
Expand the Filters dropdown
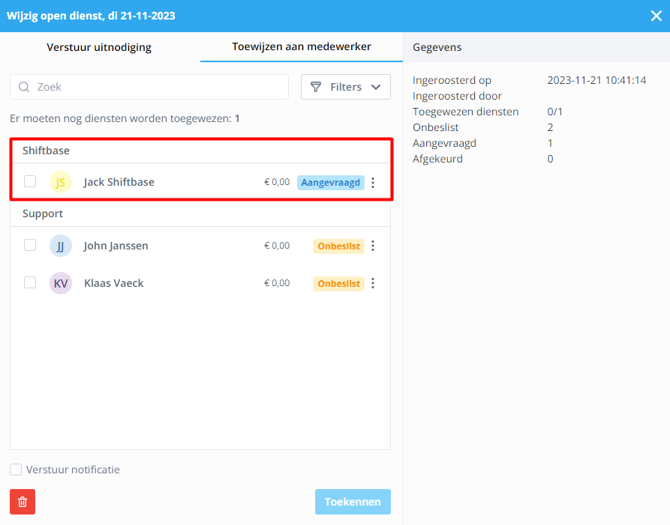click(345, 87)
